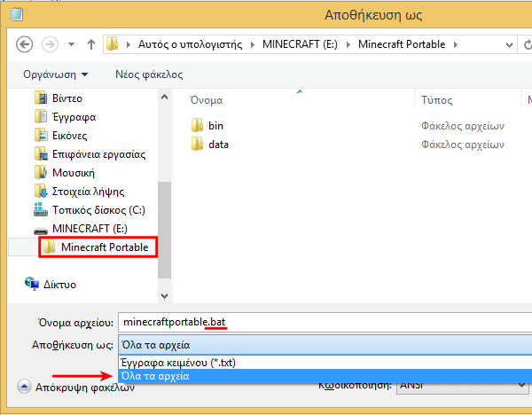Choose 'Έγγραφα κειμένου (*.txt)' option
532x415 pixels.
pyautogui.click(x=325, y=363)
